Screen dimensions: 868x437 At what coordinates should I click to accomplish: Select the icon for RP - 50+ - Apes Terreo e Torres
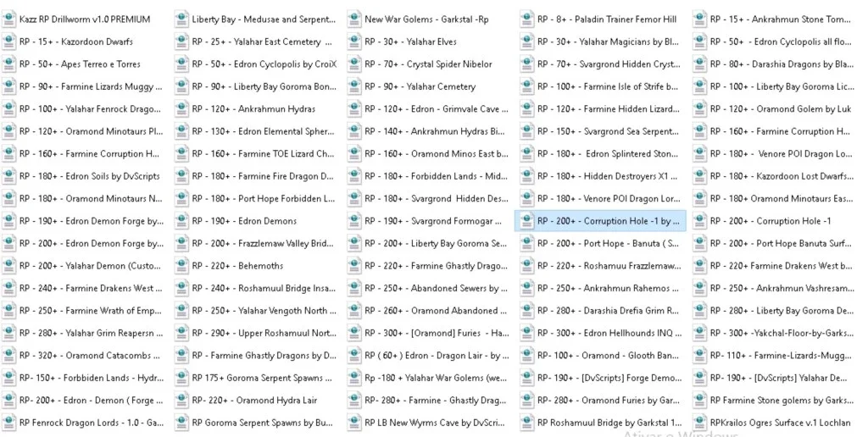(x=8, y=64)
